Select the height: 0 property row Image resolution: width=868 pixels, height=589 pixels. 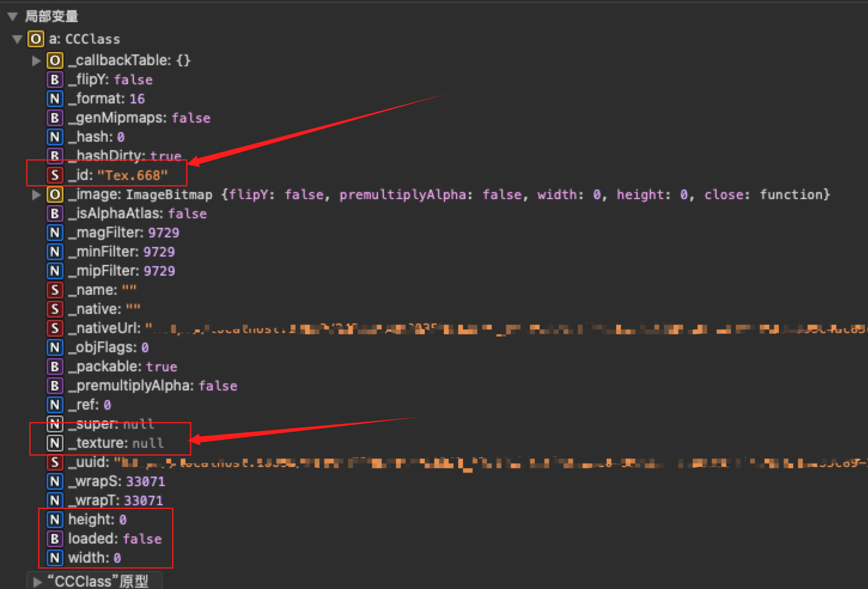click(x=97, y=520)
